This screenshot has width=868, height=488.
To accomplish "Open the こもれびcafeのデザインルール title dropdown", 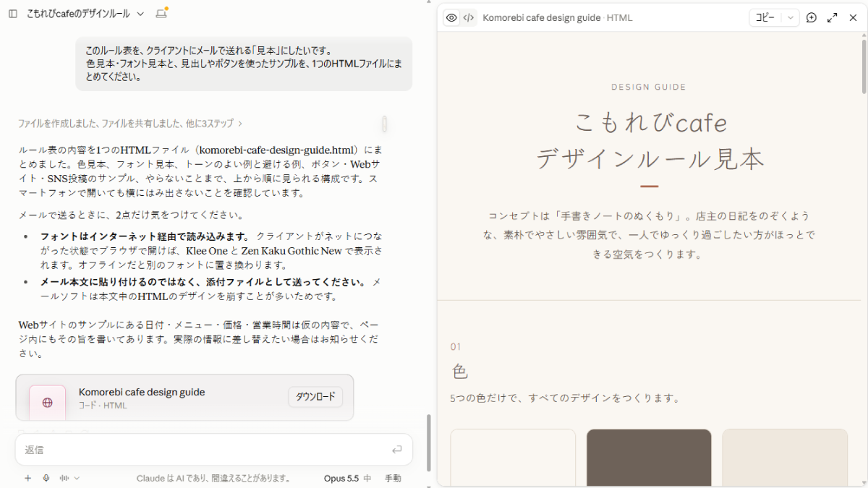I will tap(140, 14).
